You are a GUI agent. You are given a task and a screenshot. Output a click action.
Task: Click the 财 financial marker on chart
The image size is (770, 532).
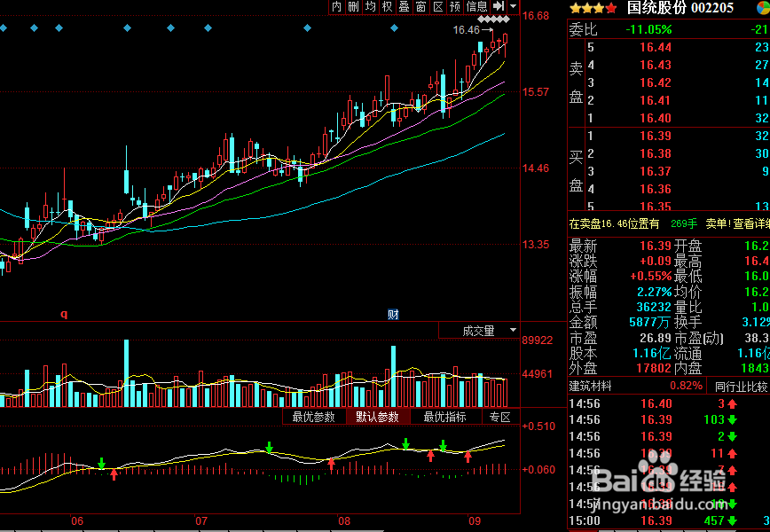tap(393, 315)
